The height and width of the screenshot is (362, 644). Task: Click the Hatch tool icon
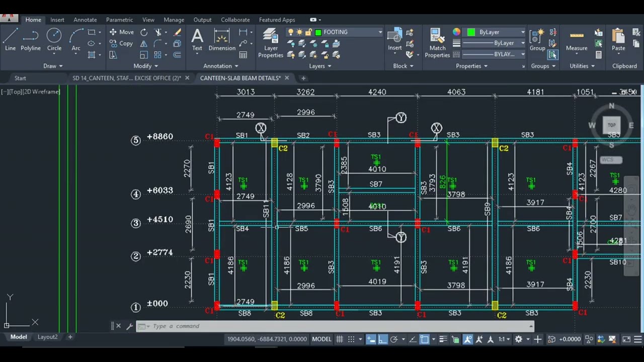(x=92, y=55)
